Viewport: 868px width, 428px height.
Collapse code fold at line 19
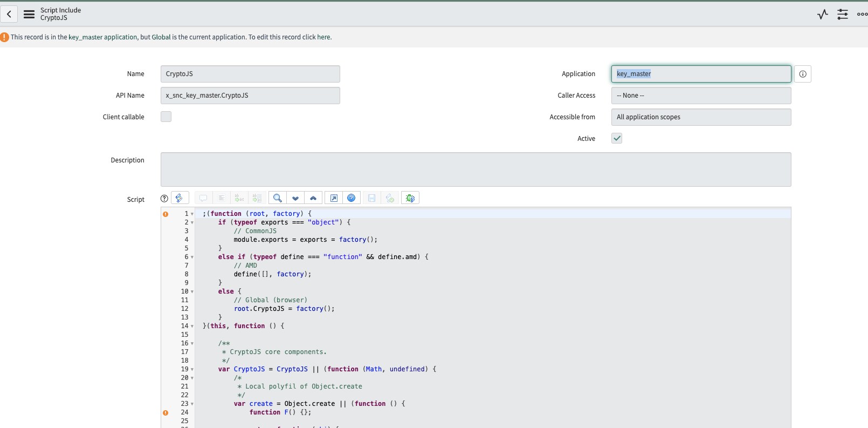[192, 369]
